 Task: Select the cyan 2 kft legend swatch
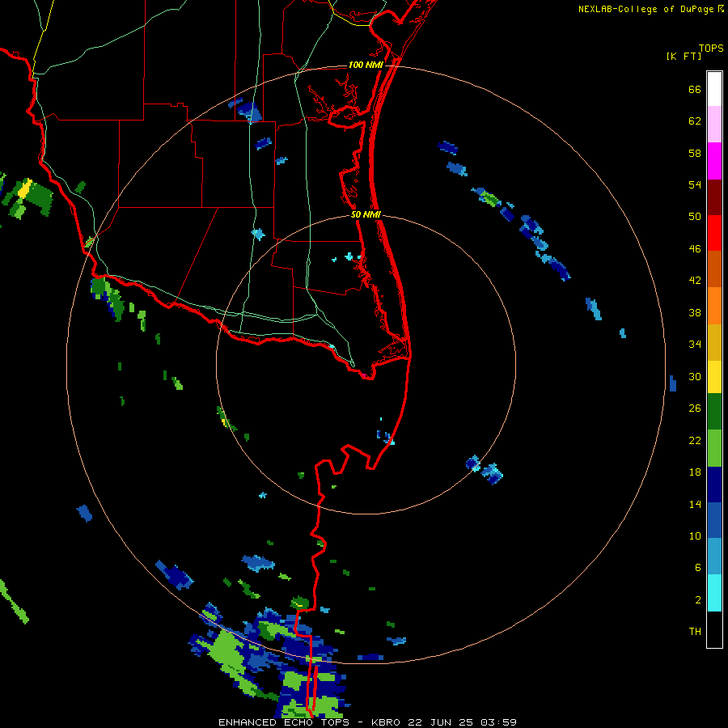click(714, 593)
